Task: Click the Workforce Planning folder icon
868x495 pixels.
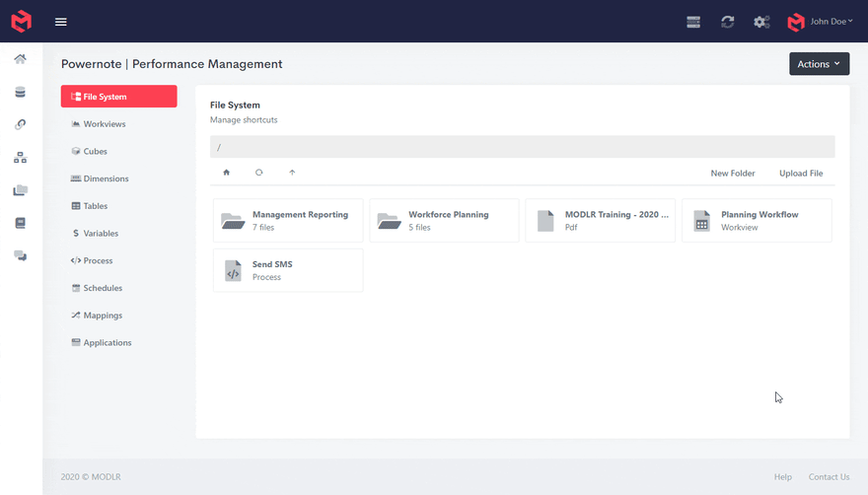Action: (x=390, y=220)
